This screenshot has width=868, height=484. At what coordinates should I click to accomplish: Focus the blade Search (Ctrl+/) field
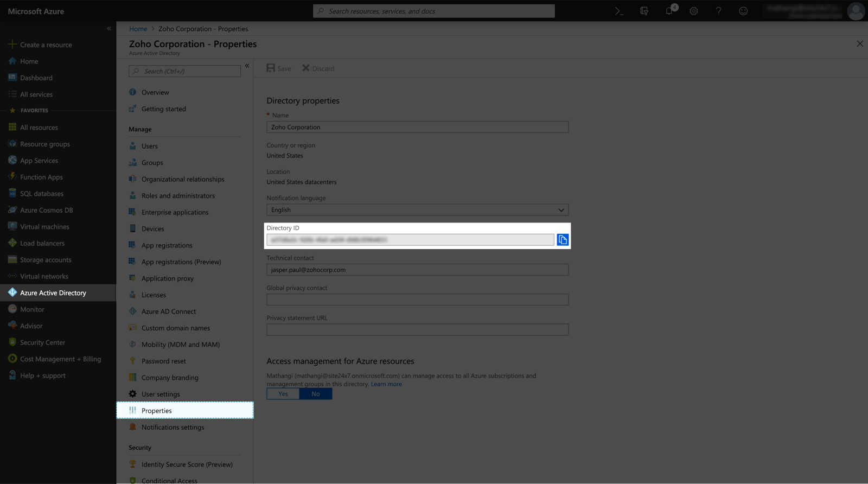tap(184, 71)
